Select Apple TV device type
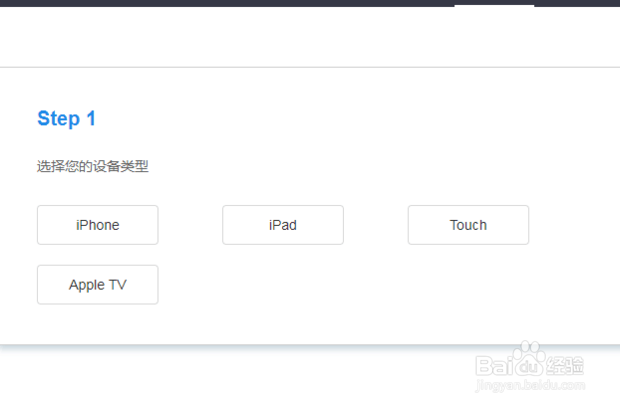Screen dimensions: 620x407 98,284
